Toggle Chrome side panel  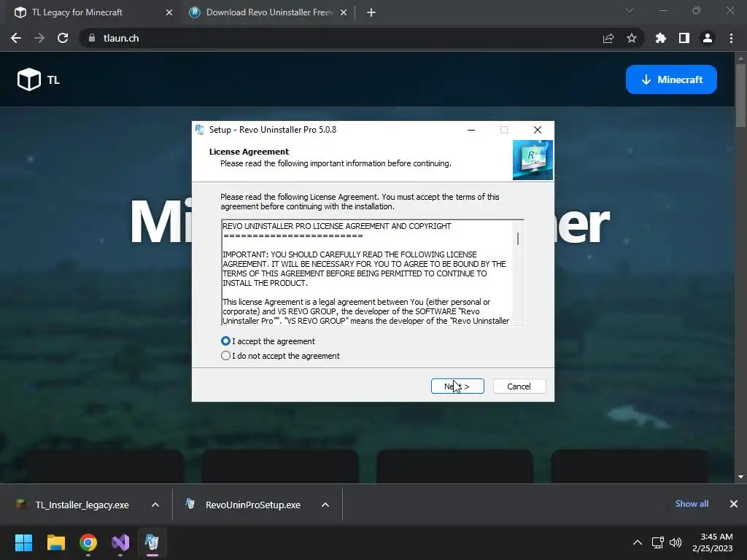point(684,38)
